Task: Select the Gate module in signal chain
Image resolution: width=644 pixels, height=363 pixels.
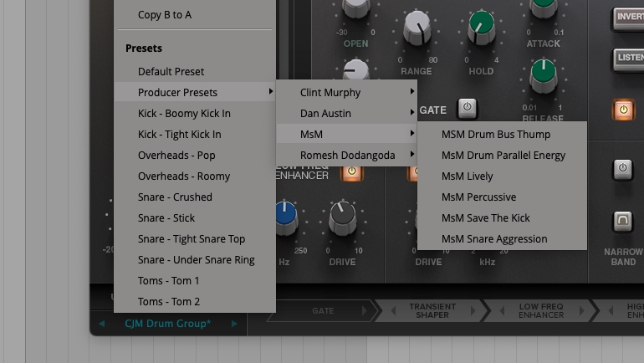Action: 323,311
